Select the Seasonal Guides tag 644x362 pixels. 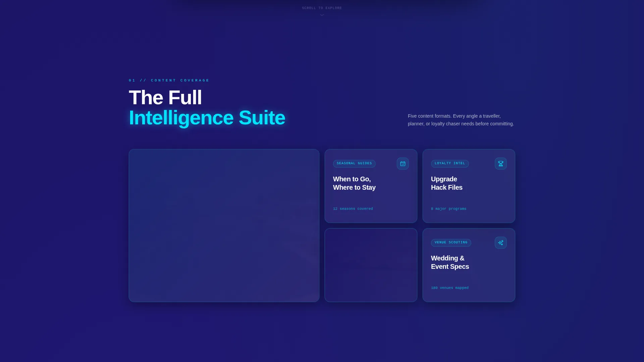(x=354, y=164)
